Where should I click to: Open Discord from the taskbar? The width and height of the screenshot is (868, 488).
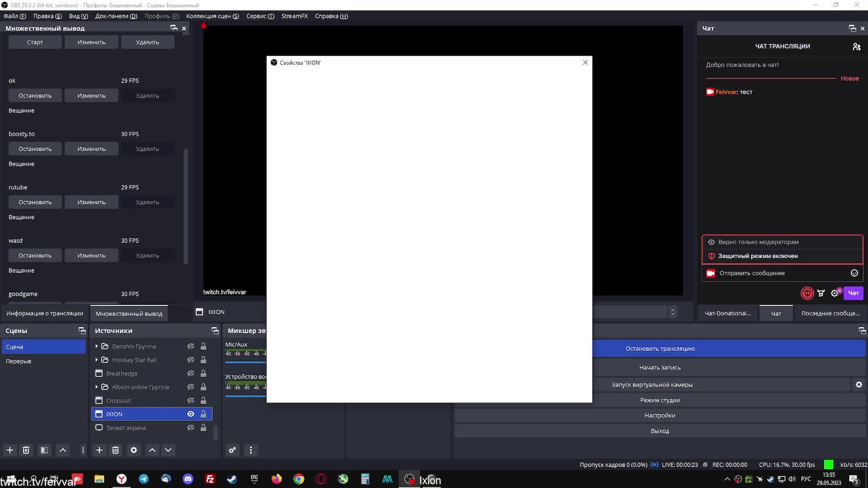tap(188, 479)
